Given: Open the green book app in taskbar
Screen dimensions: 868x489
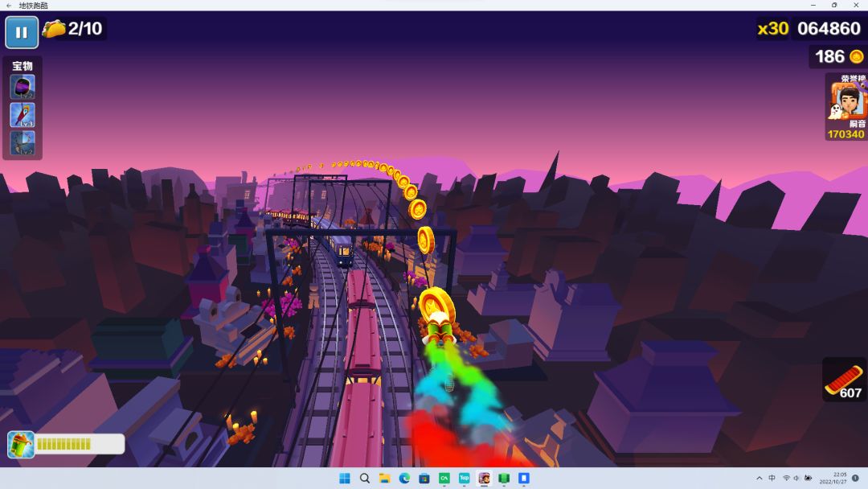Looking at the screenshot, I should tap(504, 478).
